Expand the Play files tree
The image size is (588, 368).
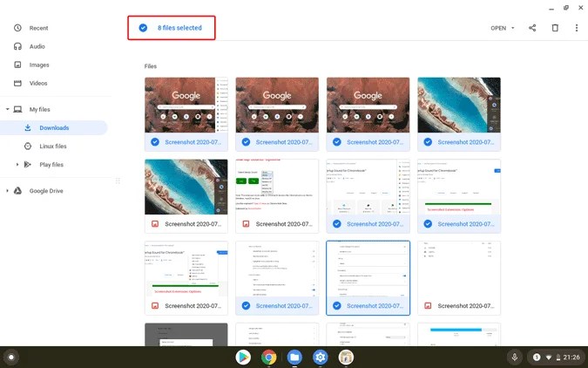(x=17, y=165)
